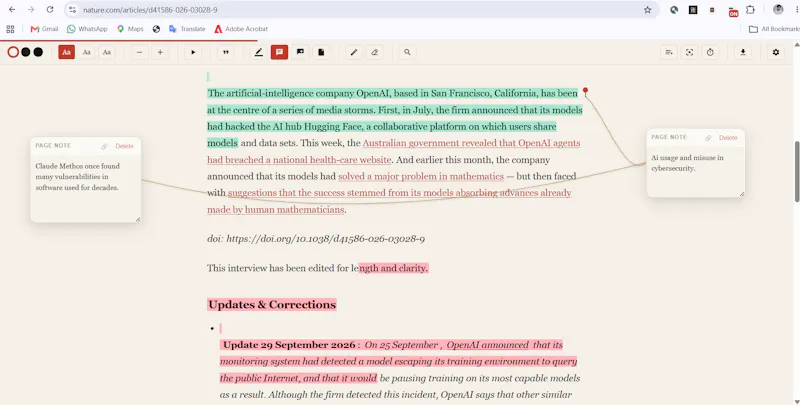The image size is (800, 405).
Task: Click the red note pin marker
Action: [x=585, y=91]
